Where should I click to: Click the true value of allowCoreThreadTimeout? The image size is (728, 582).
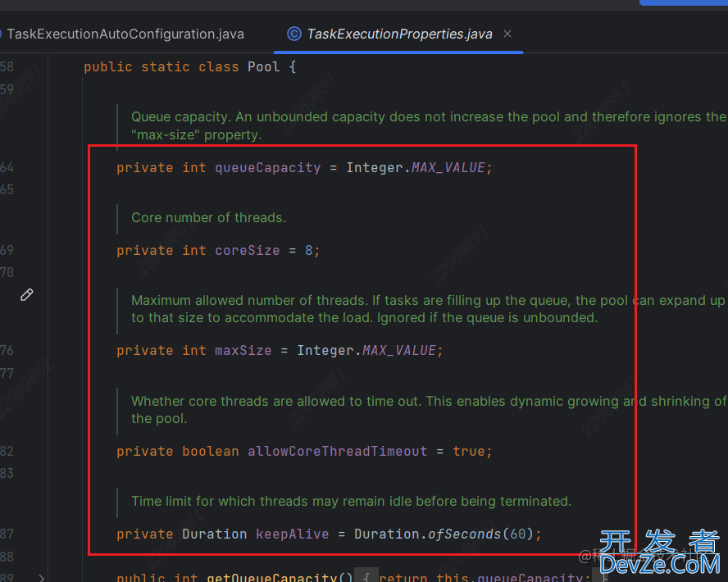point(468,451)
